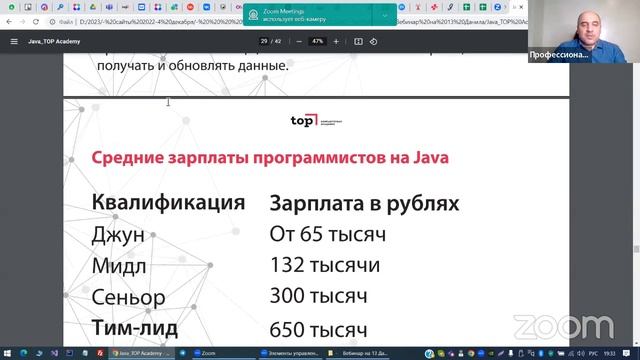Viewport: 640px width, 360px height.
Task: Click the red heading 'Средние зарплаты программистов на Java'
Action: click(x=270, y=158)
